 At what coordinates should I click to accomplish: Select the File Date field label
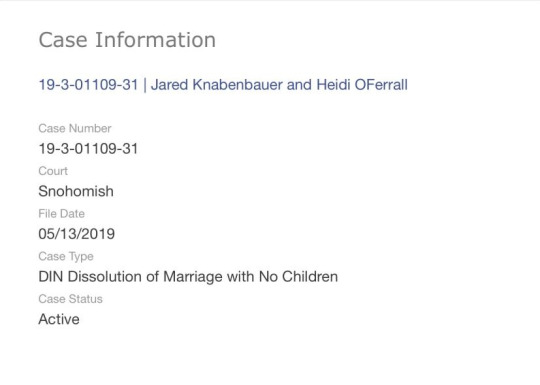61,214
